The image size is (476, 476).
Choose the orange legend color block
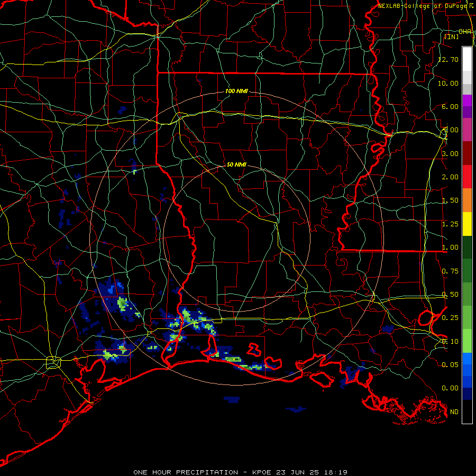(467, 200)
